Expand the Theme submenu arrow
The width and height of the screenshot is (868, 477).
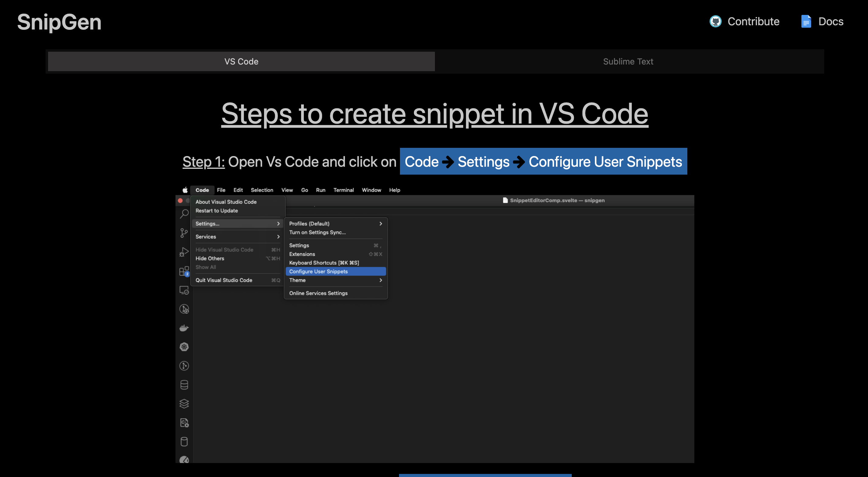pos(381,280)
